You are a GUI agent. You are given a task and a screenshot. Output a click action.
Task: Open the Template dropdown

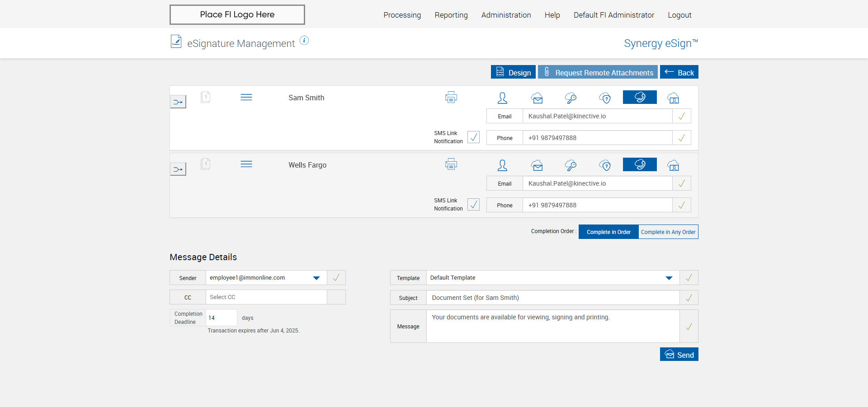point(553,278)
